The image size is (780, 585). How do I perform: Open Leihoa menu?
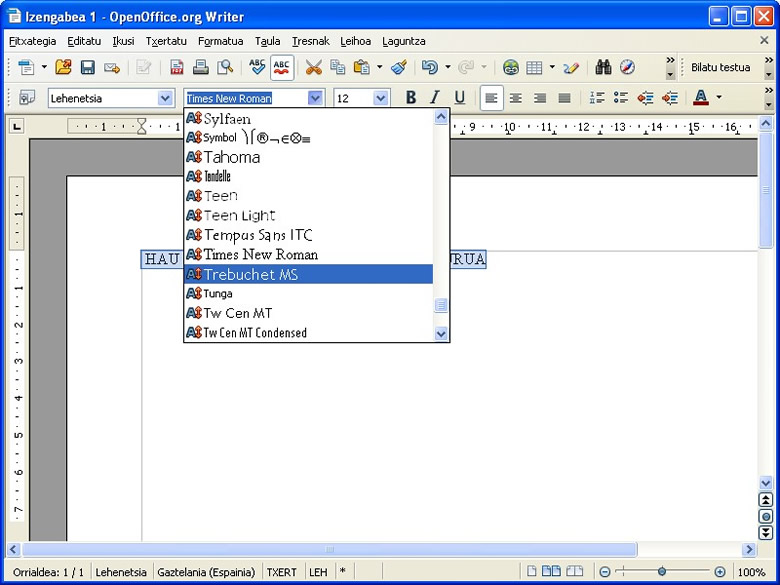(356, 41)
